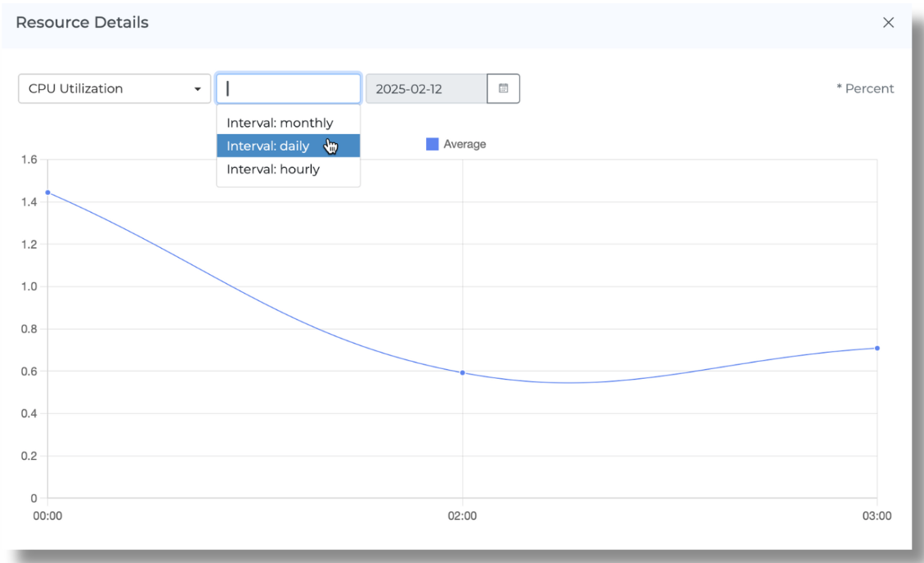Click the 02:00 x-axis label

click(463, 516)
